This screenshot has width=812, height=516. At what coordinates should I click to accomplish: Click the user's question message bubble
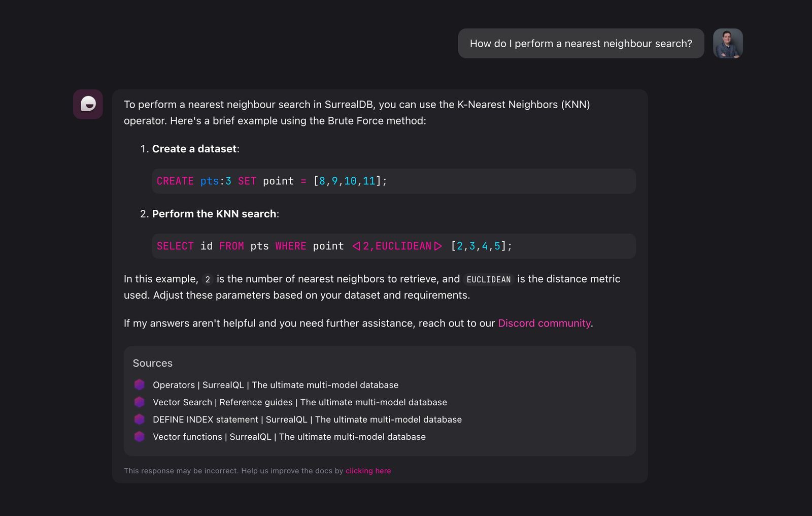(x=581, y=44)
